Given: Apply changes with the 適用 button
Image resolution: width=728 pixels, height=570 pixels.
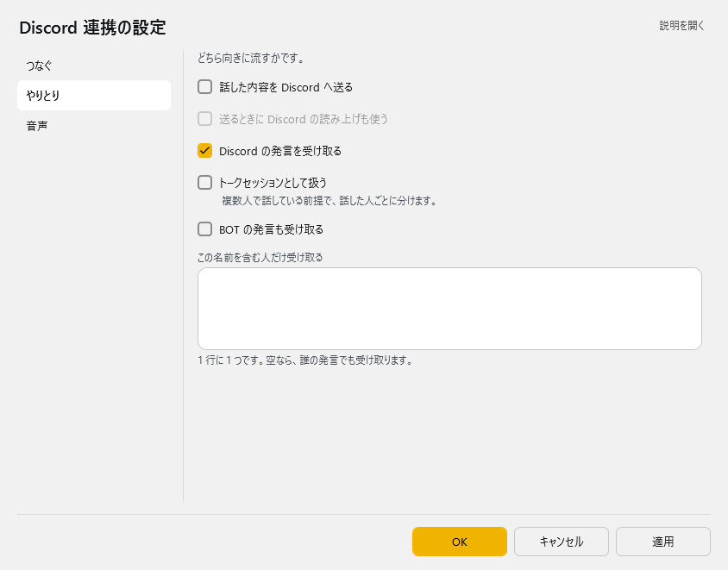Looking at the screenshot, I should 663,542.
